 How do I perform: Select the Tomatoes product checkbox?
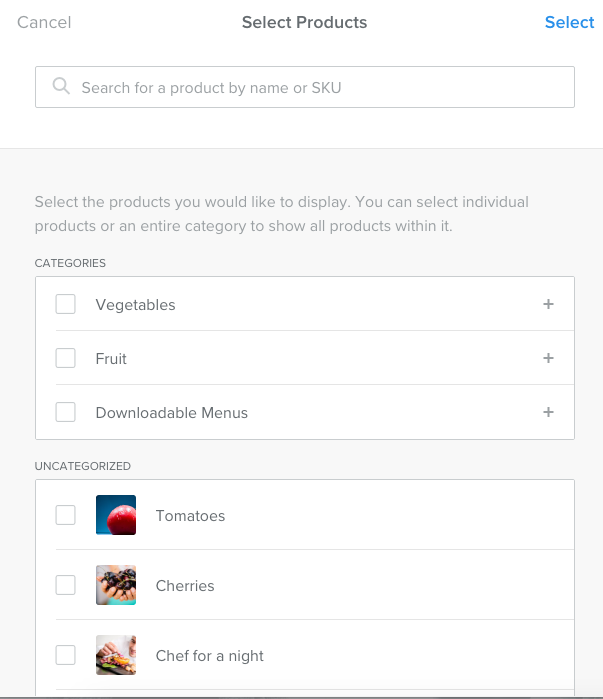pos(66,516)
